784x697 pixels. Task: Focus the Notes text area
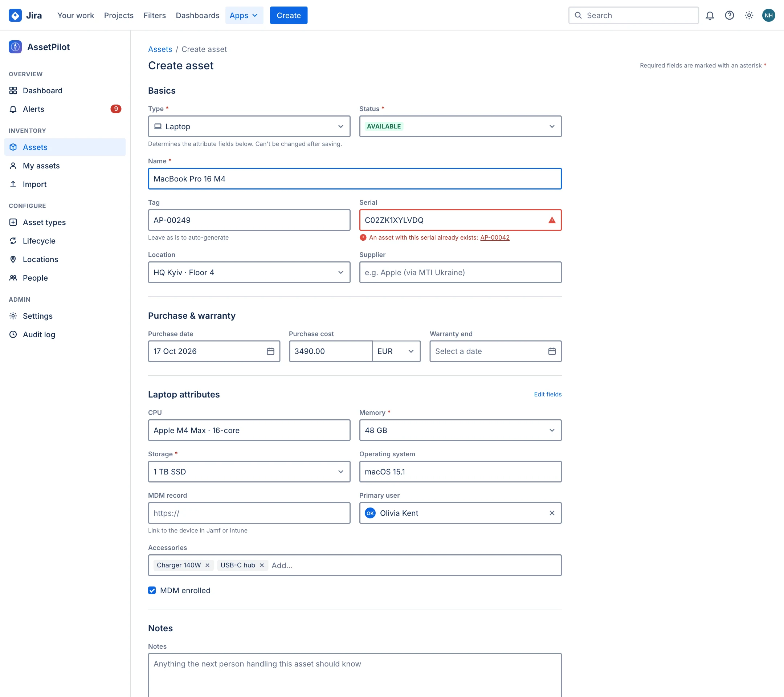pos(355,675)
